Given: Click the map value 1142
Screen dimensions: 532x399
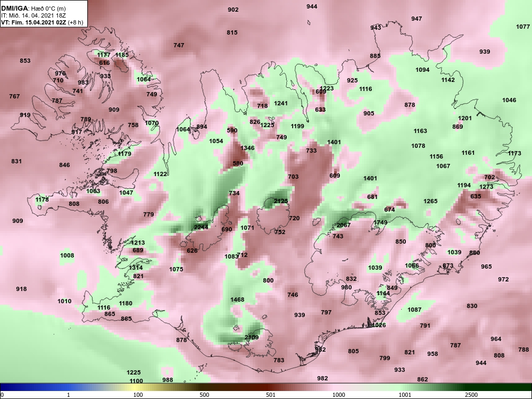Looking at the screenshot, I should pyautogui.click(x=448, y=80).
